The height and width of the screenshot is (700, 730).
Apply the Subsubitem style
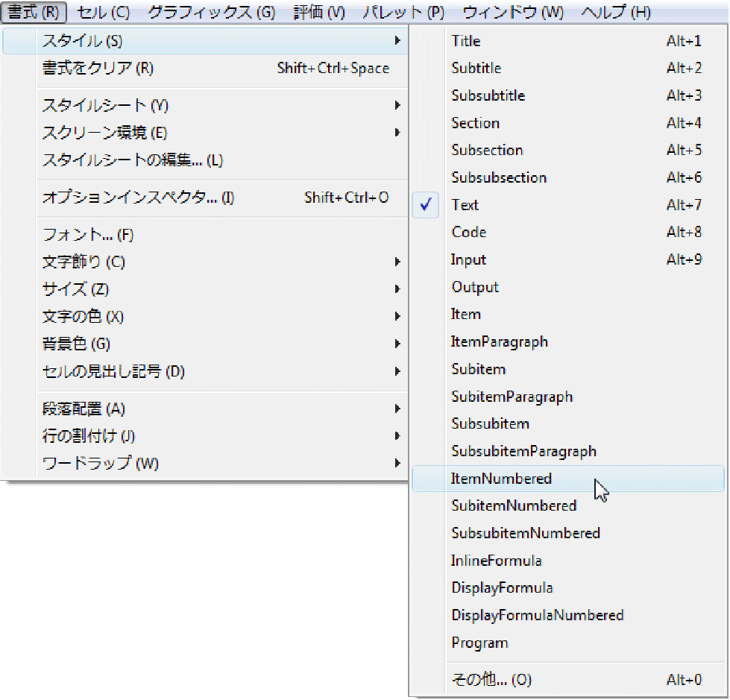[x=568, y=423]
